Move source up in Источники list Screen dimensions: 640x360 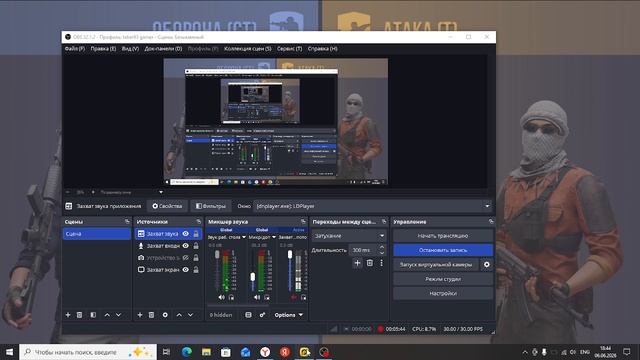[x=179, y=315]
